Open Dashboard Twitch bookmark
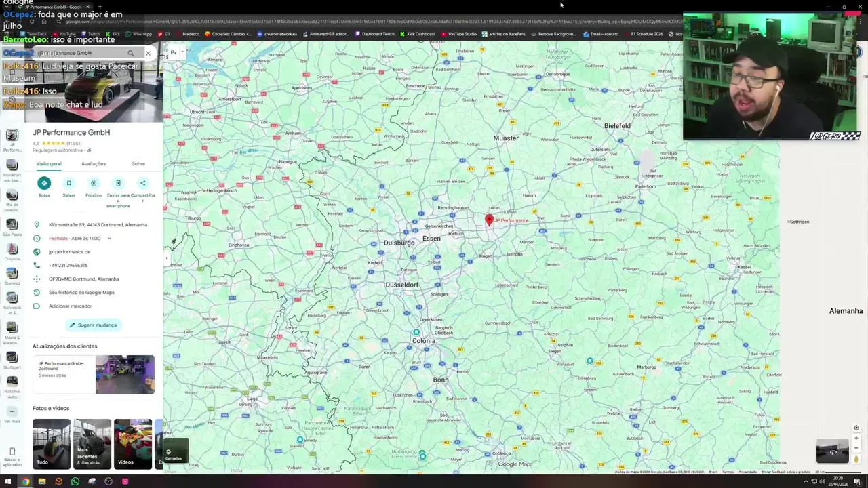 [374, 34]
